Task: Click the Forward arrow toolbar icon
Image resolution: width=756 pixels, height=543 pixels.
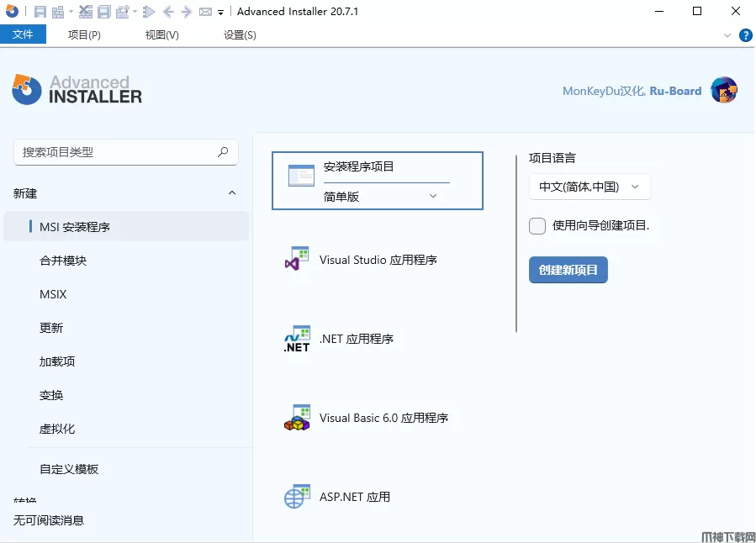Action: 186,12
